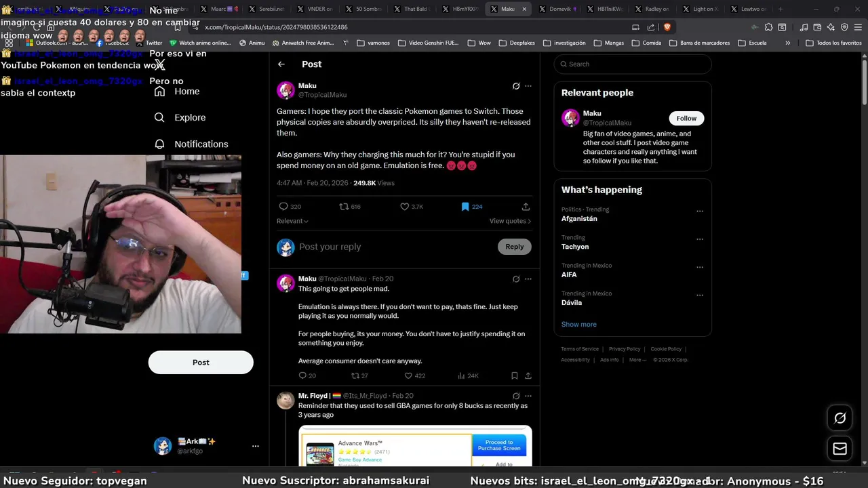Repost the tweet showing 616 reposts
The width and height of the screenshot is (868, 488).
350,207
